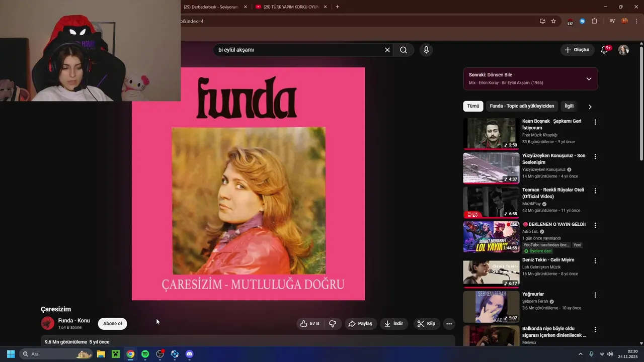
Task: Open options for Yüzyüzeyken Konuşuruz video
Action: pos(595,157)
